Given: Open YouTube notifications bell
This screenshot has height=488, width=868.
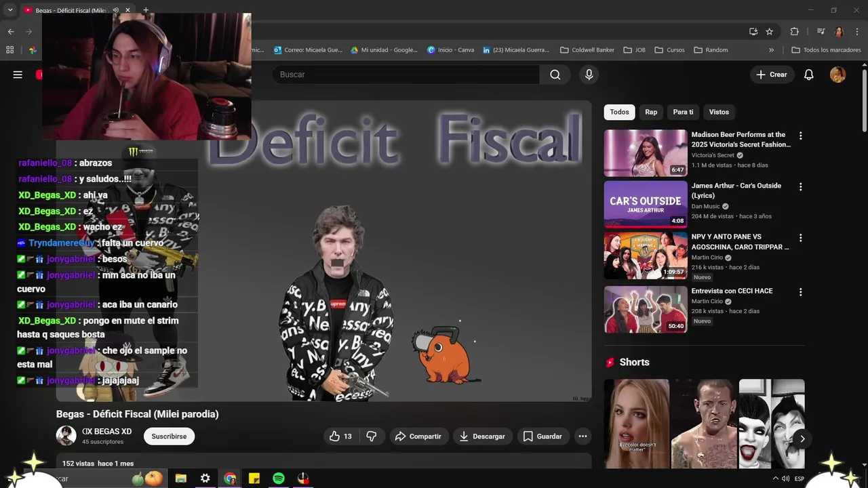Looking at the screenshot, I should (808, 75).
